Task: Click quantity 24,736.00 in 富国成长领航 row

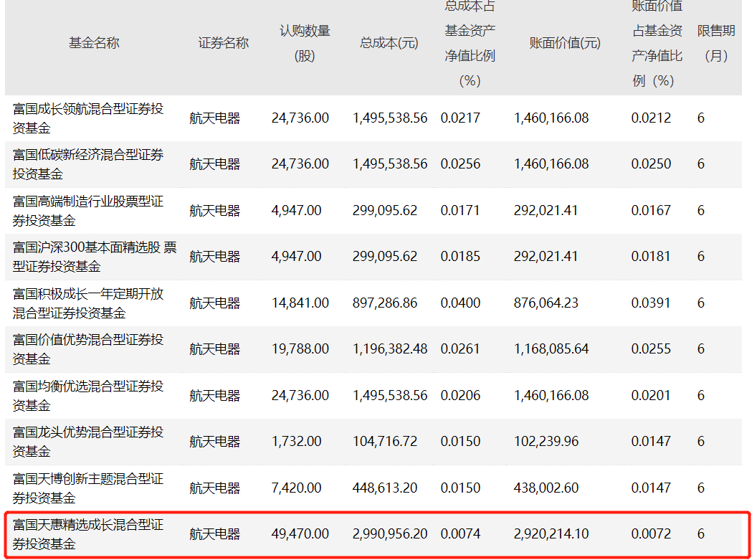Action: point(300,118)
